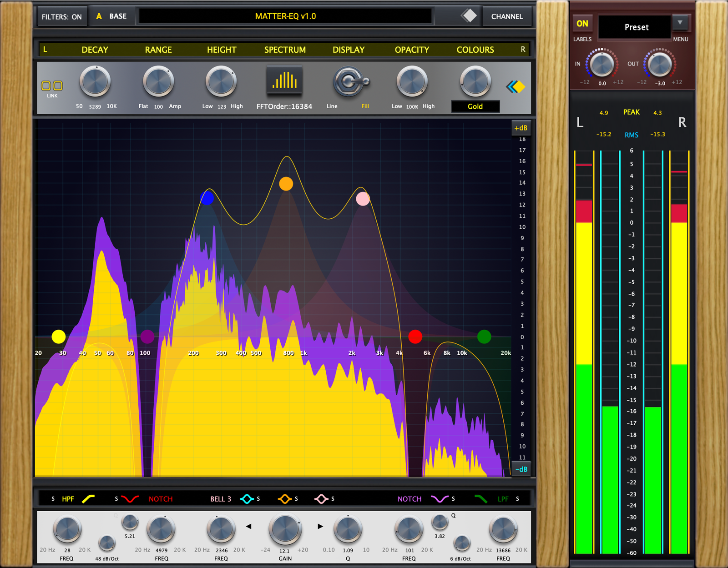Open the spectrum analyzer bars icon
This screenshot has width=728, height=568.
[284, 80]
